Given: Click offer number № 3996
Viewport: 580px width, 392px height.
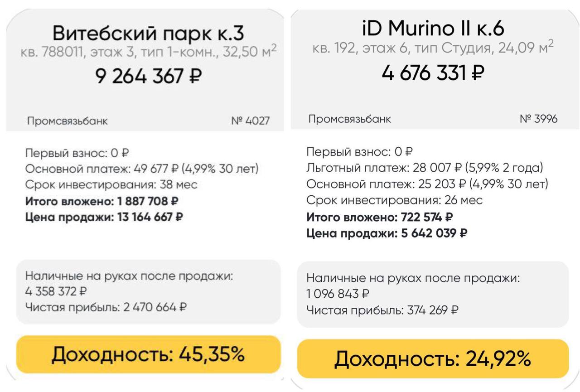Looking at the screenshot, I should (x=538, y=119).
